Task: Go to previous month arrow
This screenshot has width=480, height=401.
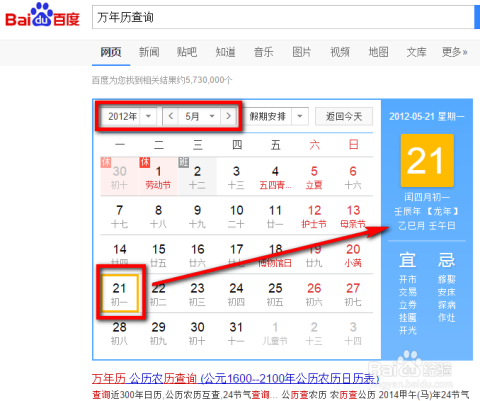Action: (x=171, y=116)
